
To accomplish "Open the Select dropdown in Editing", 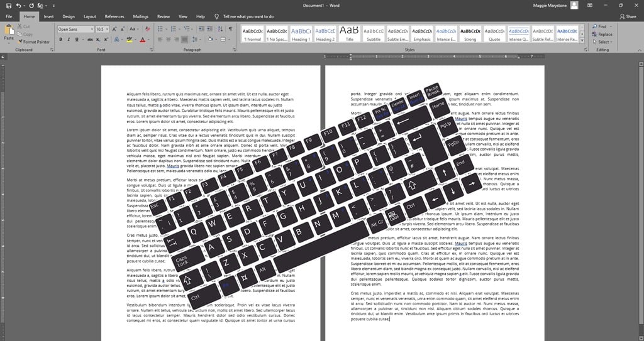I will coord(602,42).
